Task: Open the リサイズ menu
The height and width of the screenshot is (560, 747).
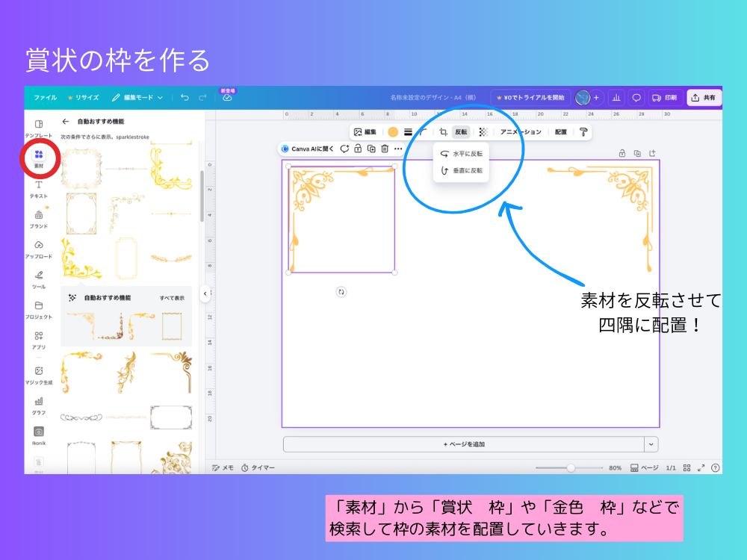Action: click(84, 98)
